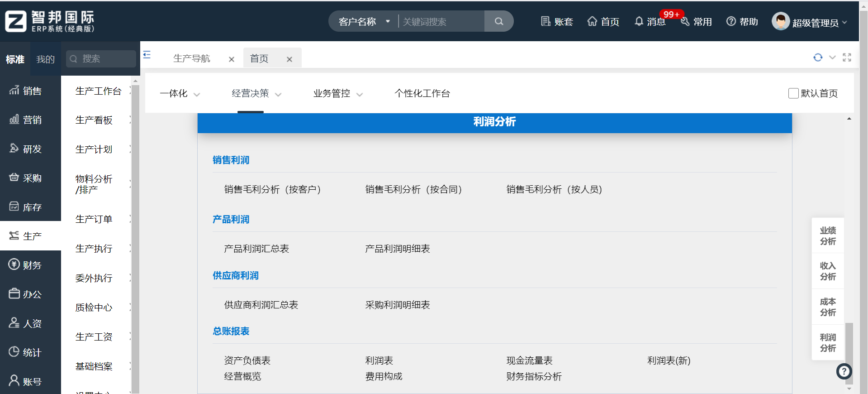Click the search magnifier button
Viewport: 868px width, 394px height.
coord(498,21)
